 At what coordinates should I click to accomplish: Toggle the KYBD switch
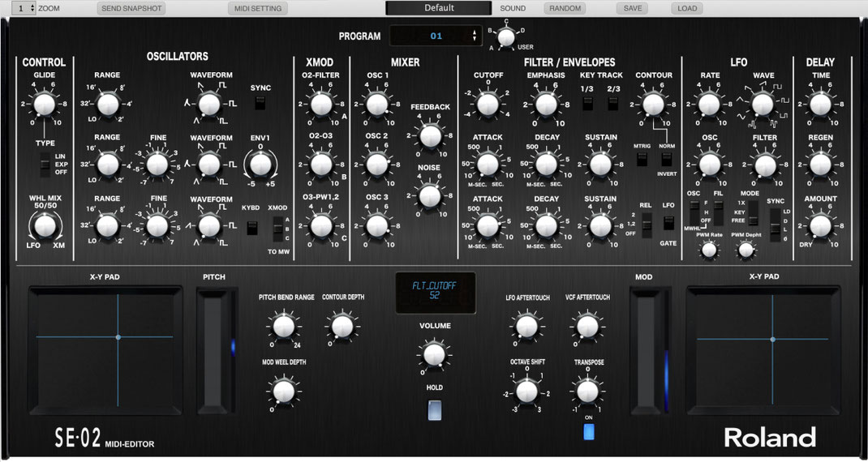pyautogui.click(x=251, y=228)
